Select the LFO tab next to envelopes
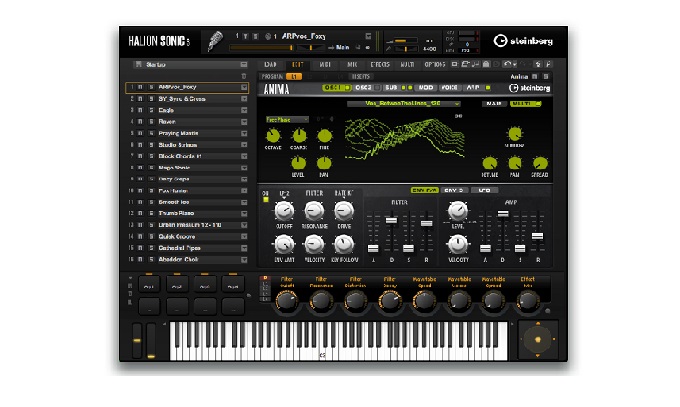680x407 pixels. [x=484, y=190]
